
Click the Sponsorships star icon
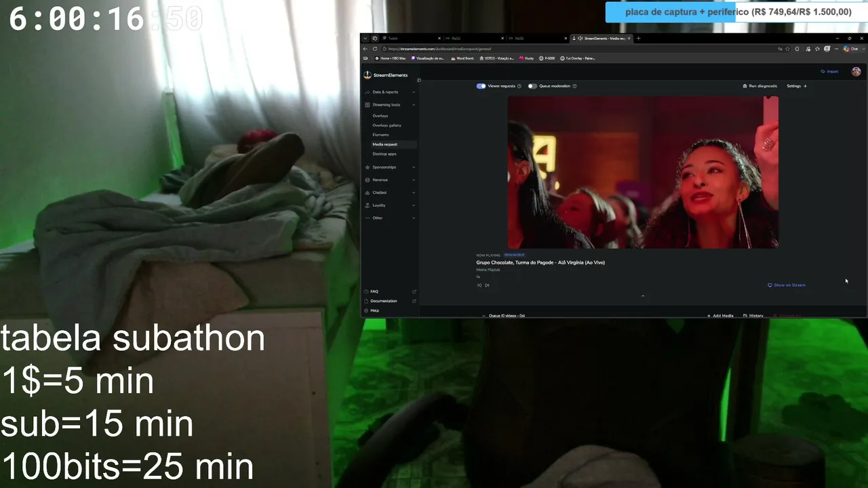(368, 167)
